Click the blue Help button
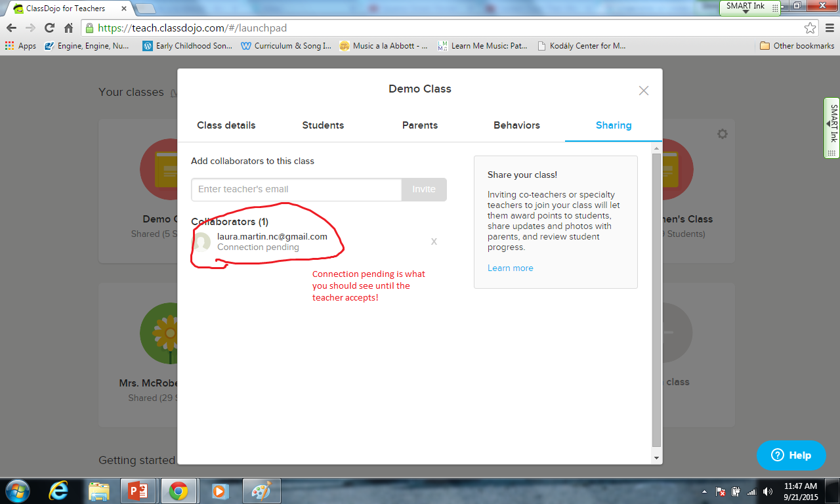The image size is (840, 504). [x=791, y=455]
